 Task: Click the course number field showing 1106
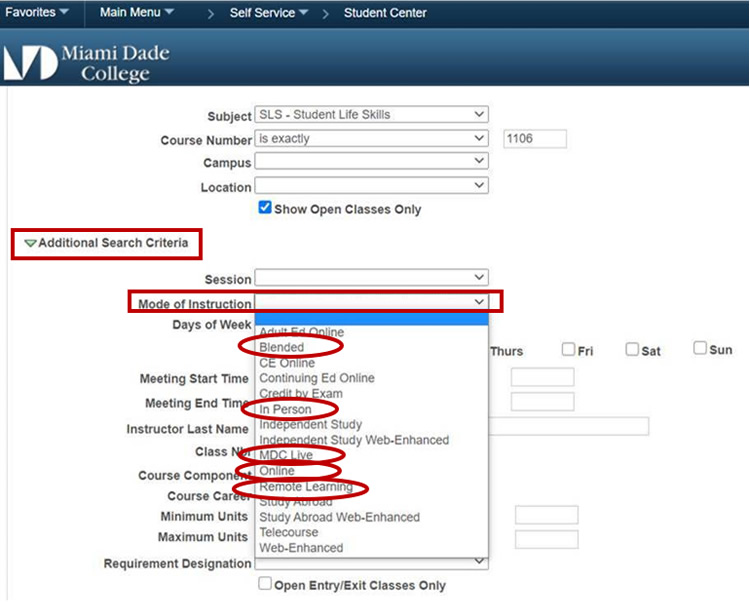pyautogui.click(x=535, y=139)
